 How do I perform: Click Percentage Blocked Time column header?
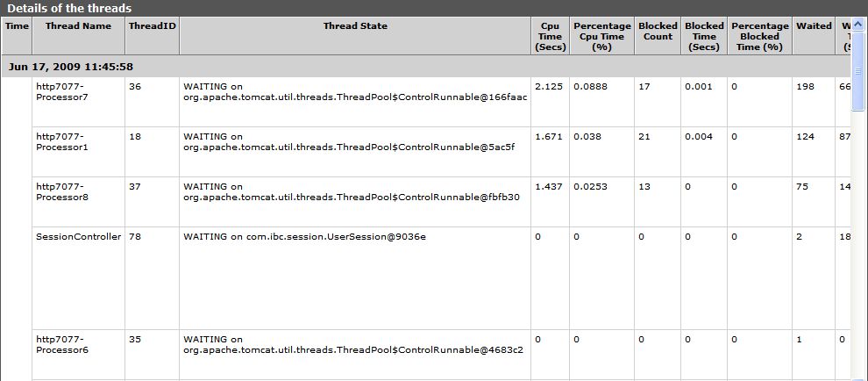760,36
